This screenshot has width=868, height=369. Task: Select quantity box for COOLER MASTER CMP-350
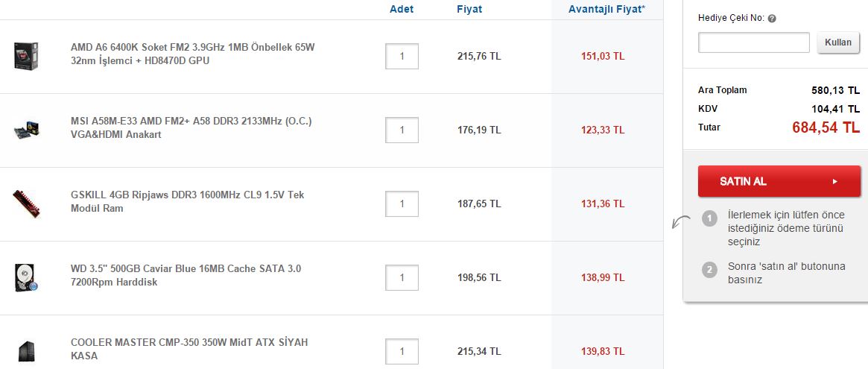(402, 351)
